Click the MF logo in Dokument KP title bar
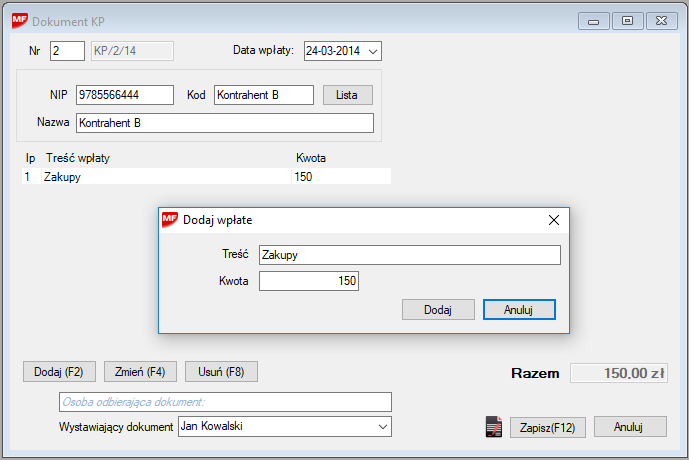 (x=19, y=21)
